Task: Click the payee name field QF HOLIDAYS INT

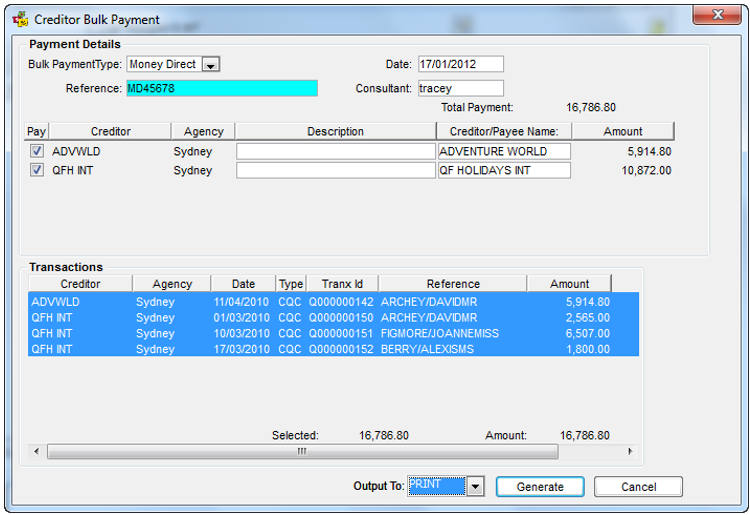Action: (x=504, y=170)
